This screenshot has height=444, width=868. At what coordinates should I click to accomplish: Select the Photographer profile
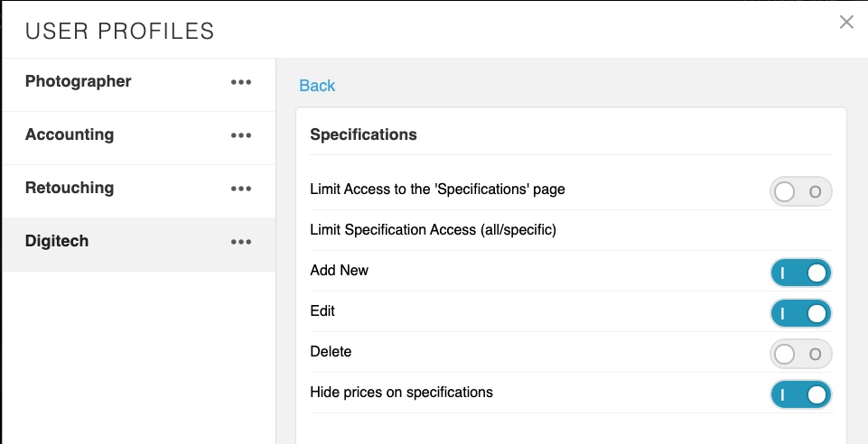[x=79, y=81]
